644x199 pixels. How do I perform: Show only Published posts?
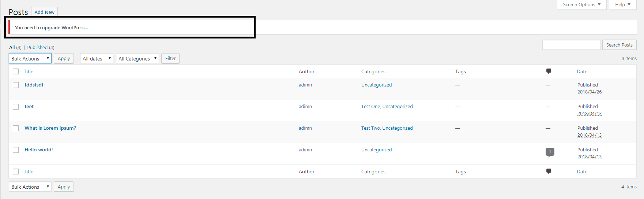(x=37, y=48)
